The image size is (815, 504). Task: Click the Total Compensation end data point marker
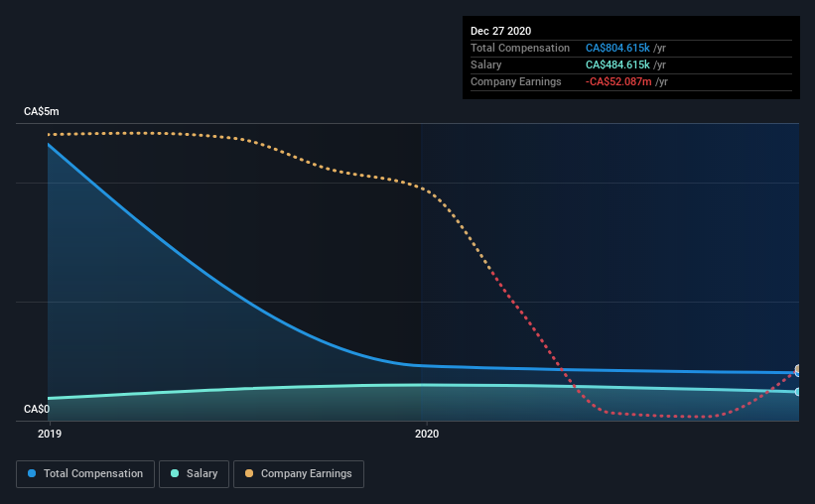[x=797, y=373]
